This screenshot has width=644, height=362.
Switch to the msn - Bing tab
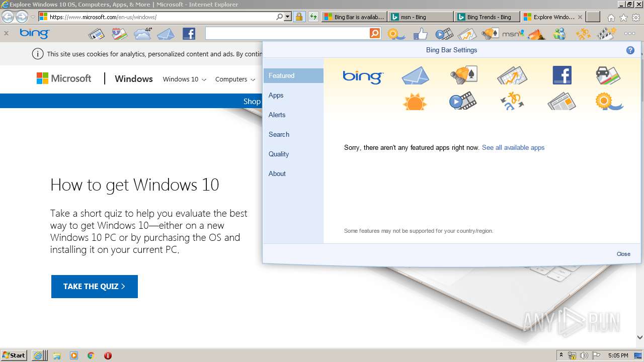pos(420,17)
